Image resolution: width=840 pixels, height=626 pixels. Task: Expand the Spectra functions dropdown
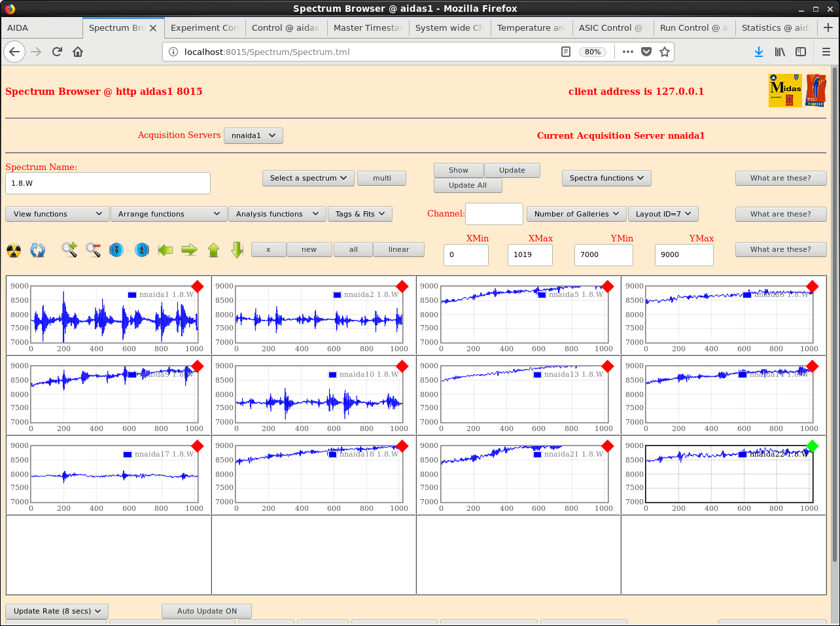606,178
